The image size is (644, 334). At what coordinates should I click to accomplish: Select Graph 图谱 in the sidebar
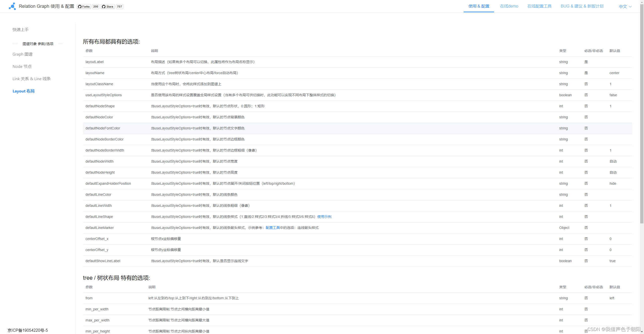click(22, 54)
